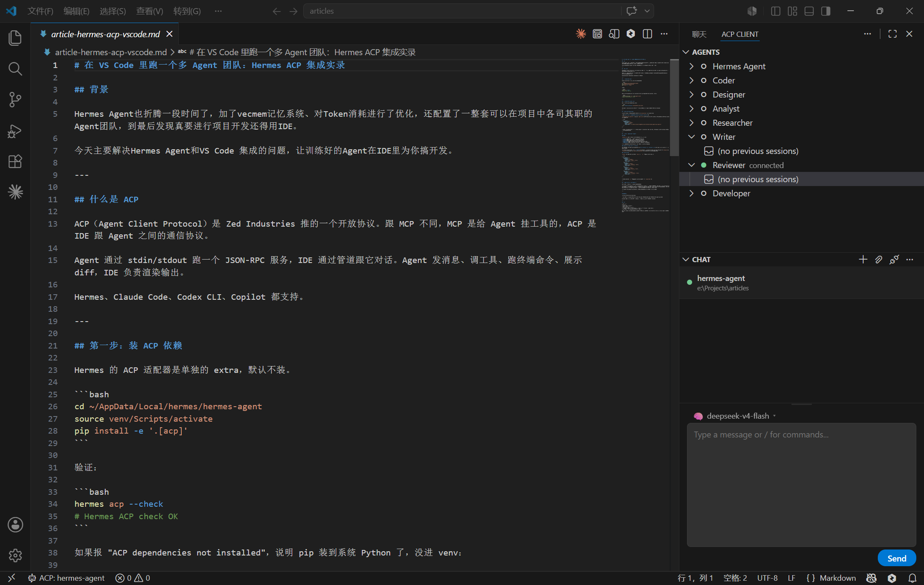Open the Accounts menu
This screenshot has width=924, height=585.
coord(15,525)
